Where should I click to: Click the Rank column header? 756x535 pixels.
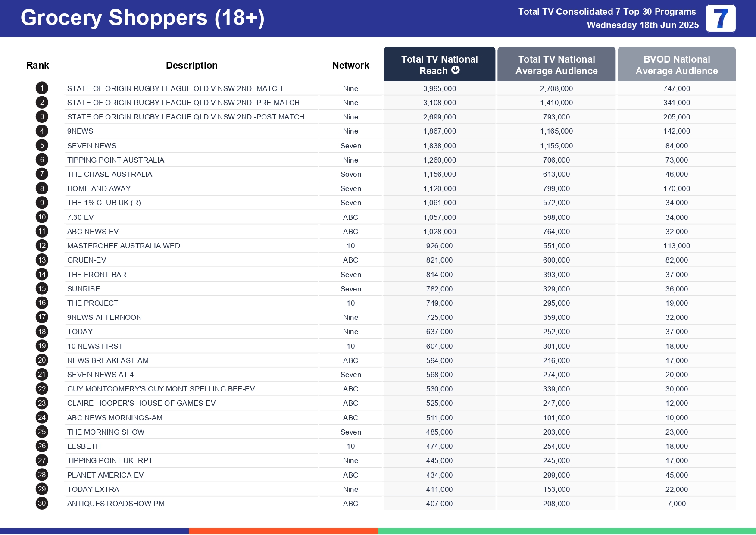(37, 65)
